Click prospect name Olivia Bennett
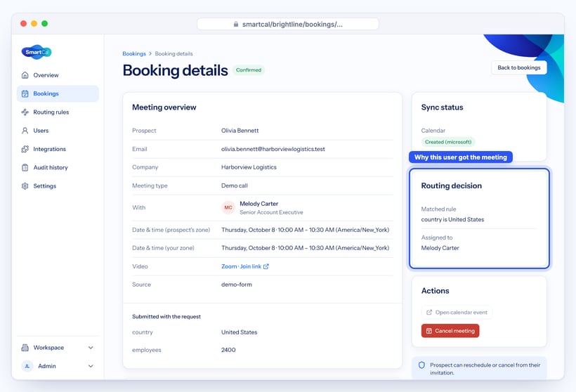The width and height of the screenshot is (576, 392). click(x=240, y=131)
